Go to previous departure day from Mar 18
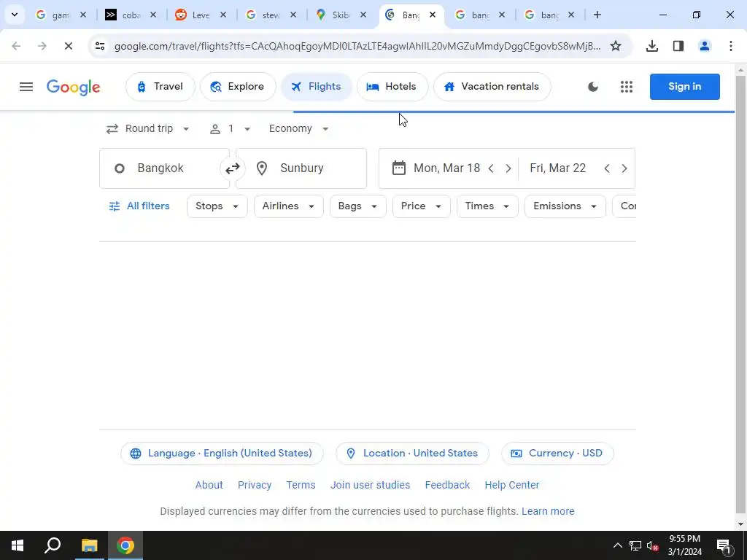 click(491, 168)
